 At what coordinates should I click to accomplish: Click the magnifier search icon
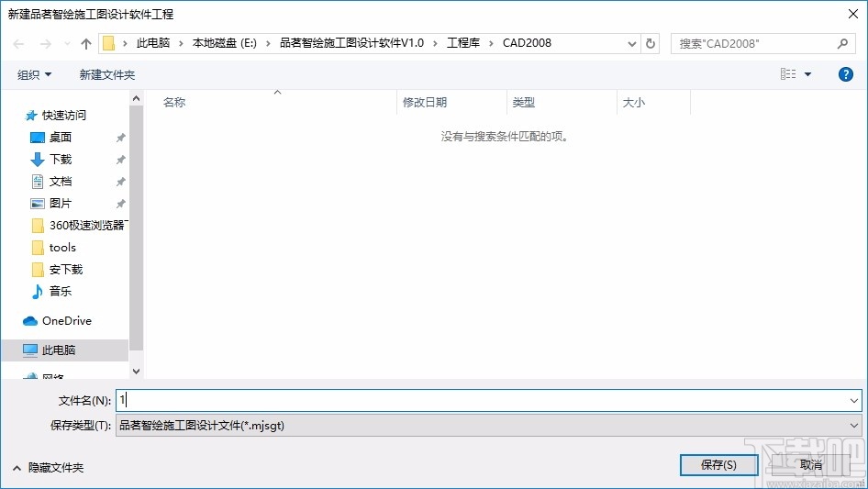tap(842, 43)
